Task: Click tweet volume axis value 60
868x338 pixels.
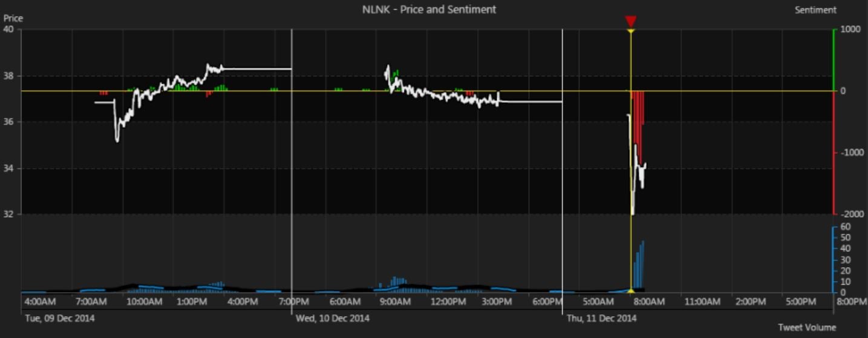Action: [x=846, y=227]
